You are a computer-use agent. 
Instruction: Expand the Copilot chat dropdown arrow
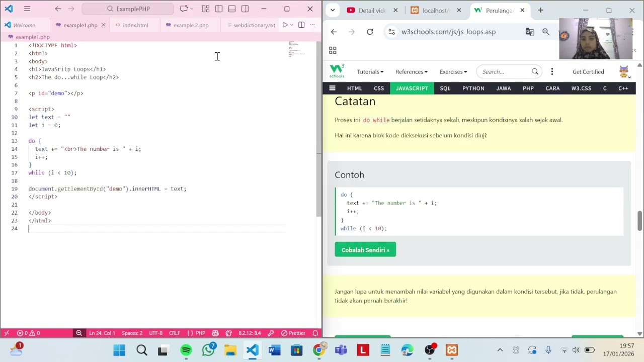pos(192,9)
